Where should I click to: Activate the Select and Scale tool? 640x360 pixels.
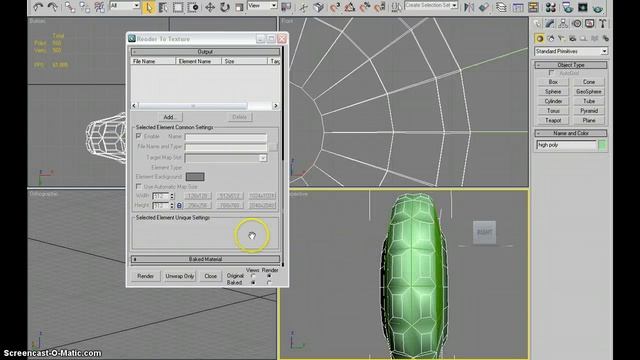pos(240,7)
